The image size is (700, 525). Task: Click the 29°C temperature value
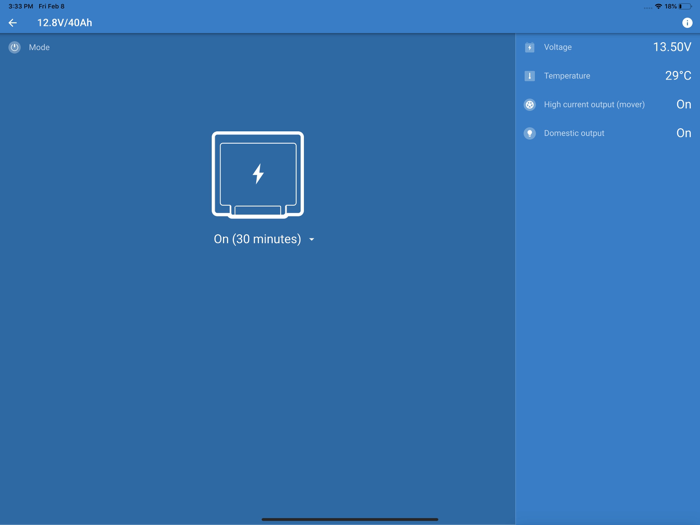click(x=678, y=75)
